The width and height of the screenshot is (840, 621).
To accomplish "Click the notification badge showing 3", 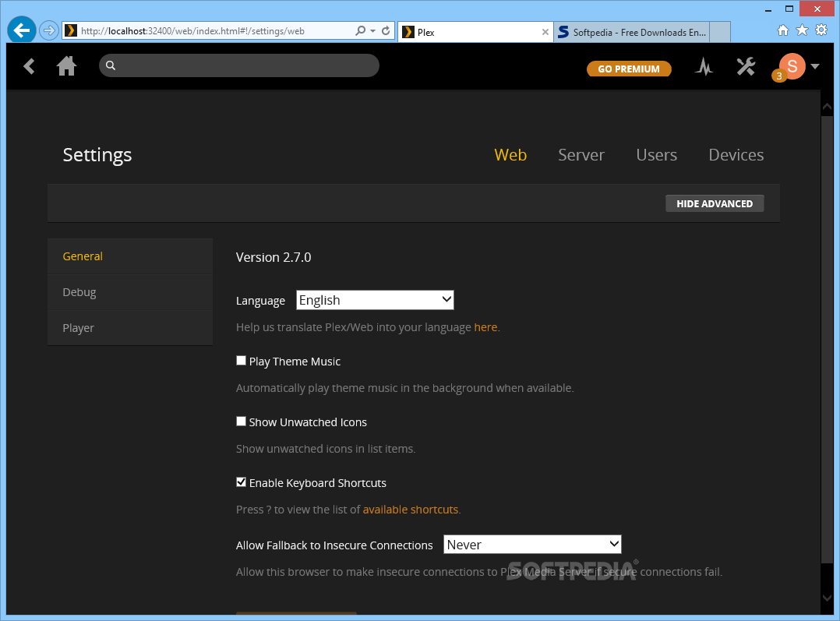I will (x=779, y=76).
